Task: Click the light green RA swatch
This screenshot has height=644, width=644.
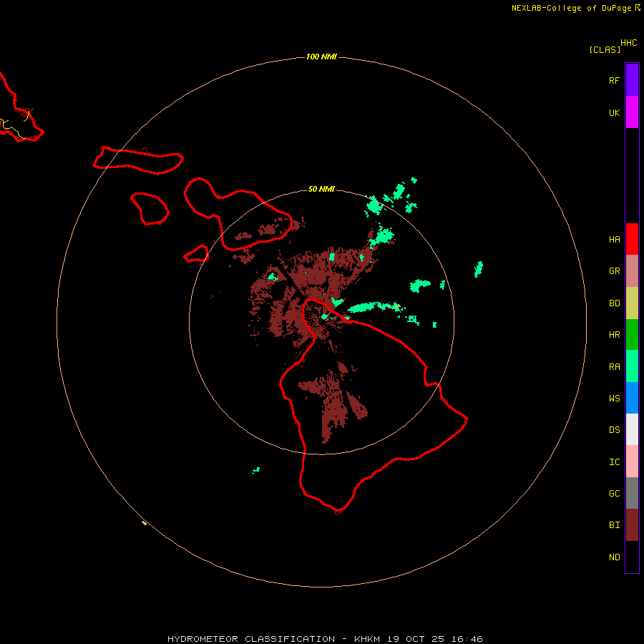Action: [x=632, y=366]
